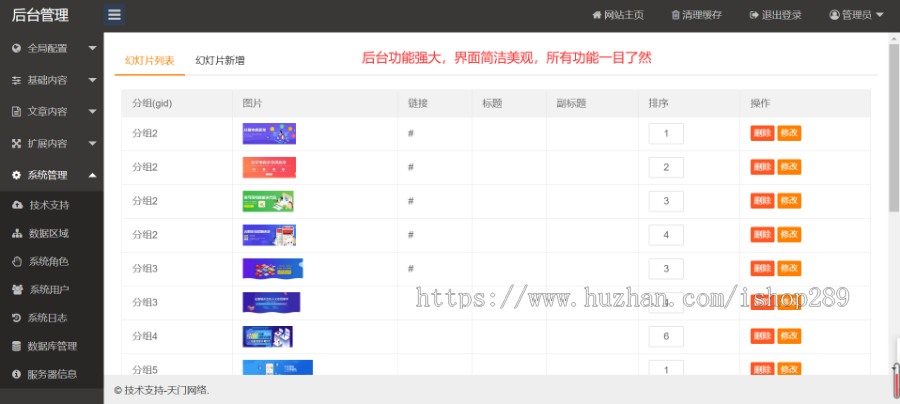Click the sliders icon for 基础内容
Screen dimensions: 900x404
click(x=17, y=80)
